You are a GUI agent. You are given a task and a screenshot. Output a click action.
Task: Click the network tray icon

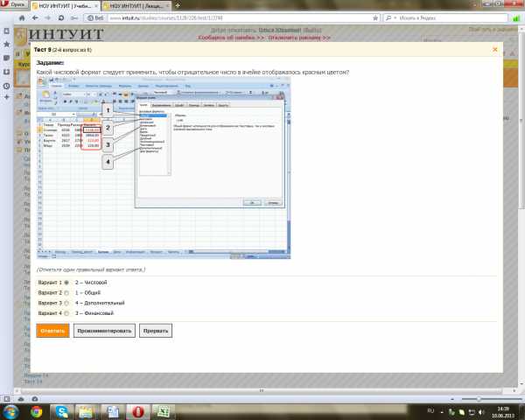coord(472,412)
